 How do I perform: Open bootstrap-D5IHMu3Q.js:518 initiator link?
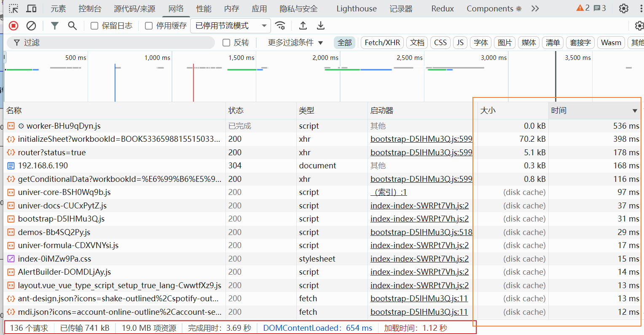(421, 232)
